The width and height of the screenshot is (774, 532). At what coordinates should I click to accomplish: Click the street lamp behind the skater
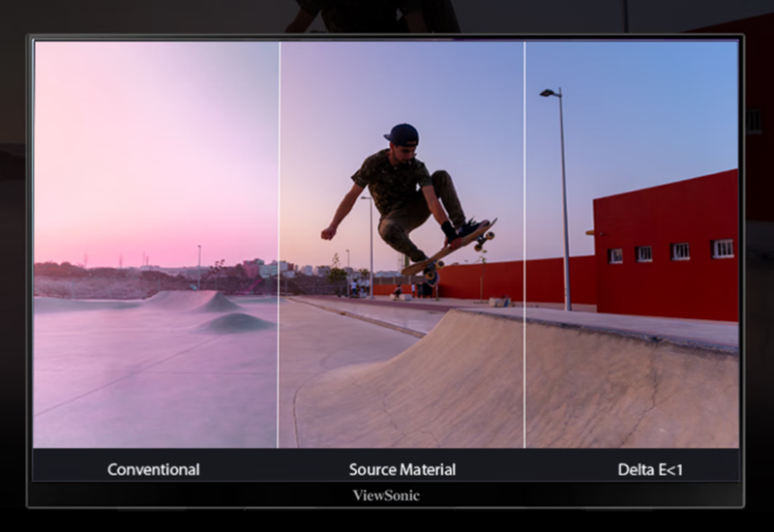coord(370,242)
